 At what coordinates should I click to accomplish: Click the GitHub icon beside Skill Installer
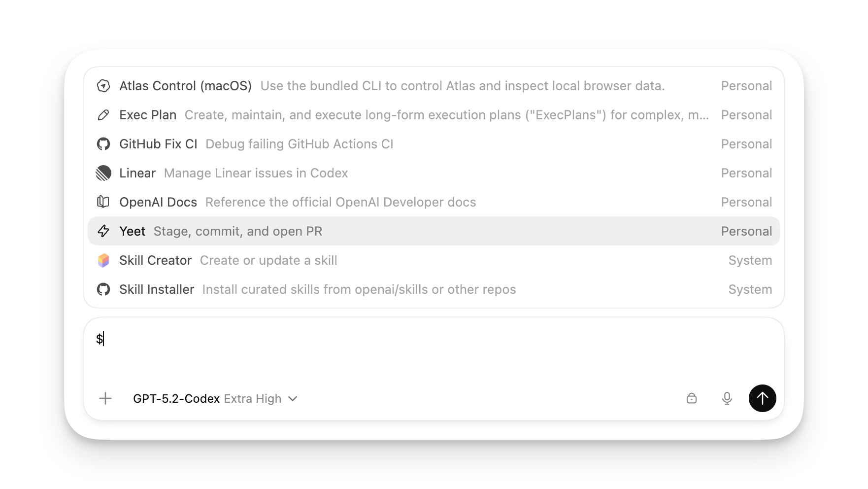click(x=104, y=289)
